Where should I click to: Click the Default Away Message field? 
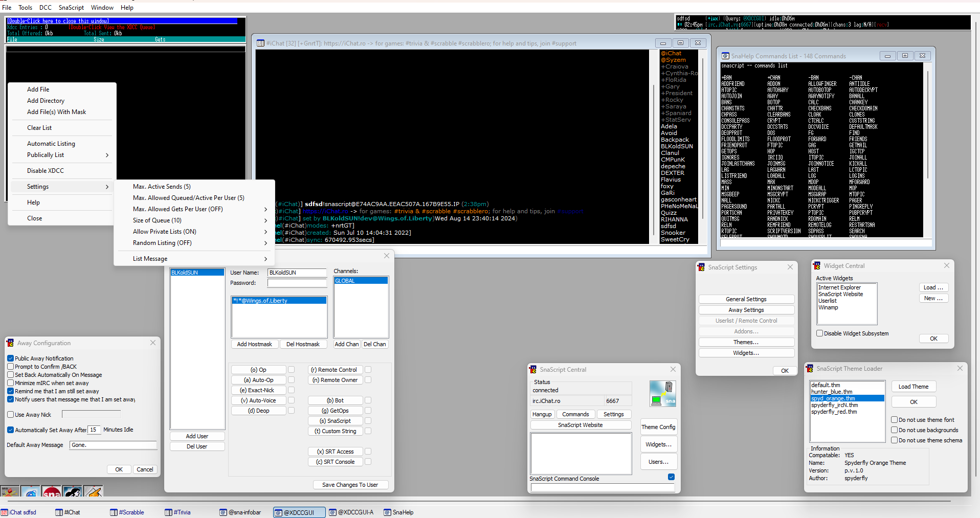(x=113, y=445)
